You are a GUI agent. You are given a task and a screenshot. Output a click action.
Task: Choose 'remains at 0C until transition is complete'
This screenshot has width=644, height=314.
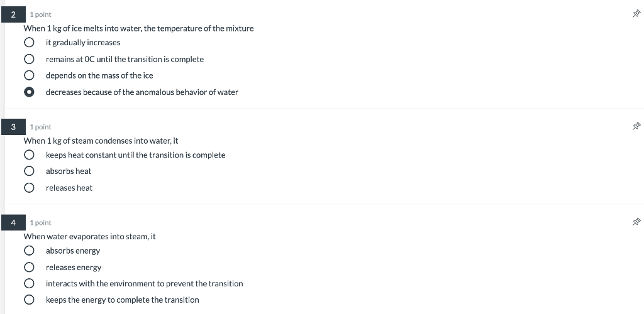[x=29, y=59]
